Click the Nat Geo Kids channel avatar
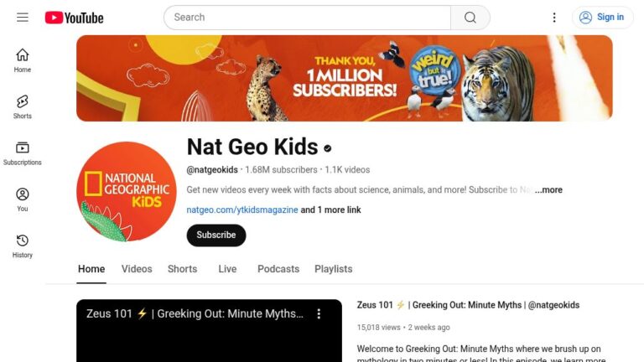Image resolution: width=644 pixels, height=362 pixels. point(127,192)
